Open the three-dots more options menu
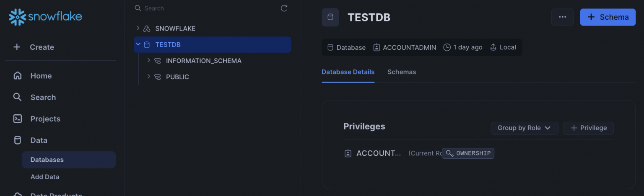This screenshot has width=644, height=196. tap(562, 17)
